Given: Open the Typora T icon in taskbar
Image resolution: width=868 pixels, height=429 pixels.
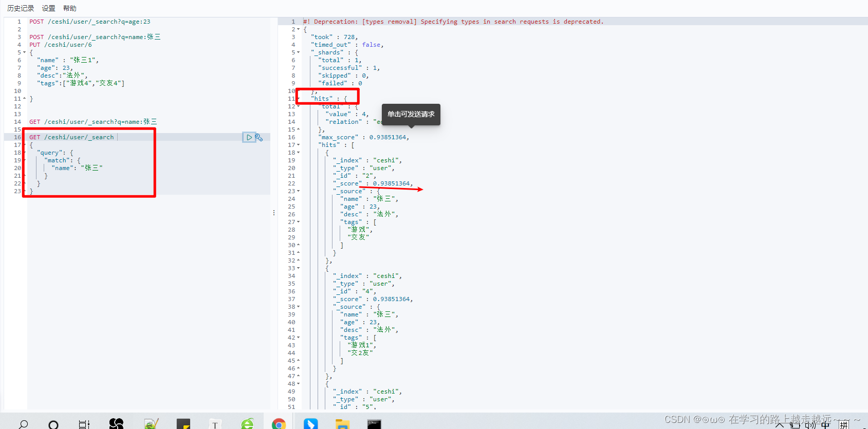Looking at the screenshot, I should click(x=215, y=425).
